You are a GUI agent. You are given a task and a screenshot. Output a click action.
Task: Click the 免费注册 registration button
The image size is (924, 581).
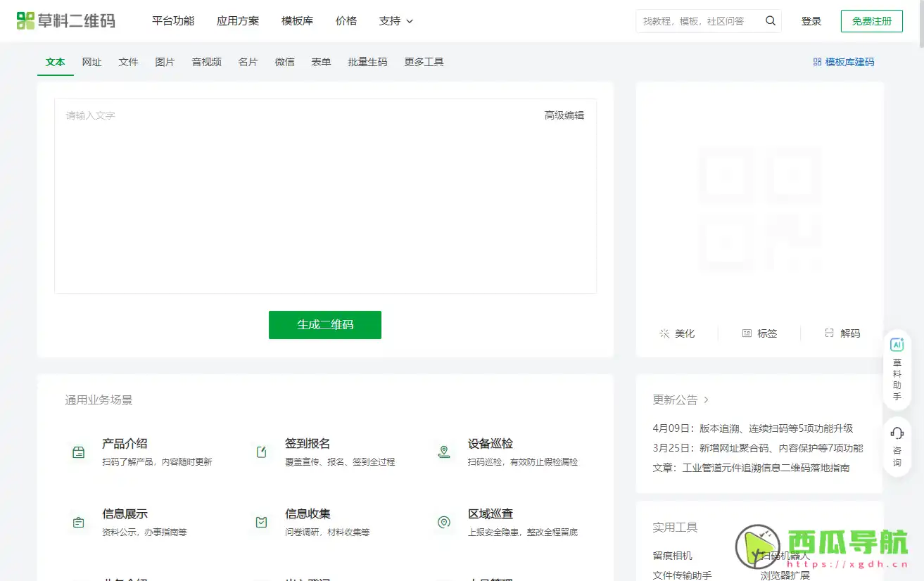[871, 21]
